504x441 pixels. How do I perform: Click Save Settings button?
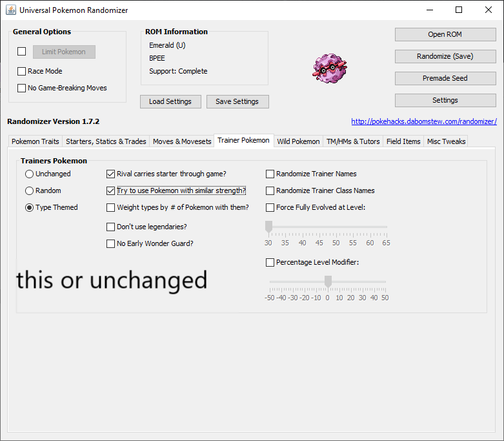237,101
